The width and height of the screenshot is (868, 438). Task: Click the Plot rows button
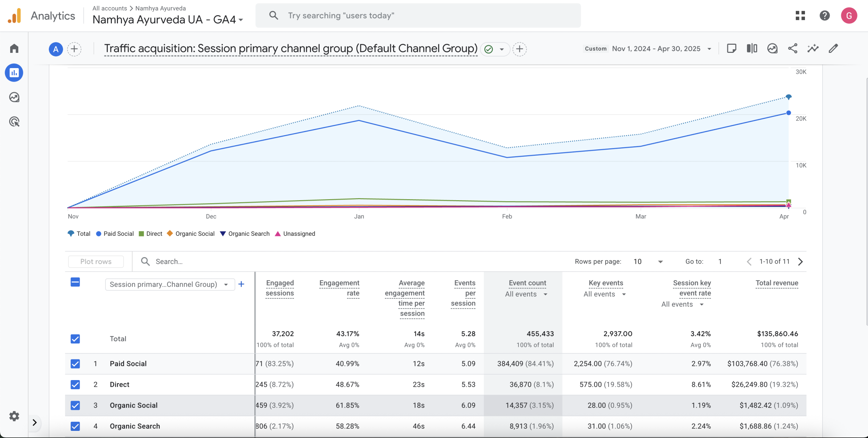[x=96, y=261]
